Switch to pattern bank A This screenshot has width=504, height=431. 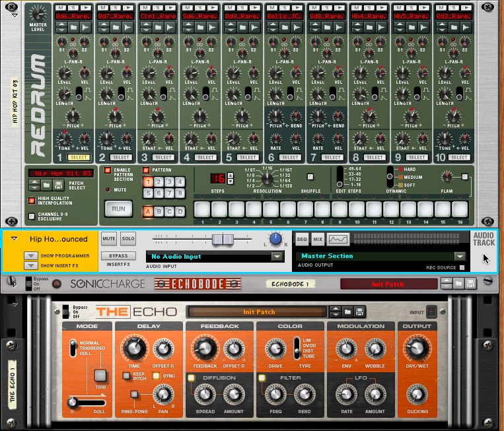pos(148,212)
